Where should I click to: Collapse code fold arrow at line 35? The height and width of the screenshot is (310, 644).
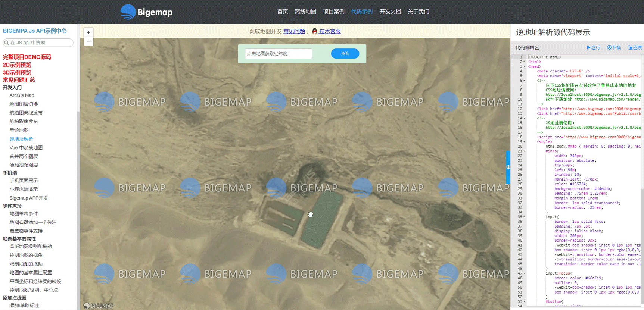click(x=524, y=217)
